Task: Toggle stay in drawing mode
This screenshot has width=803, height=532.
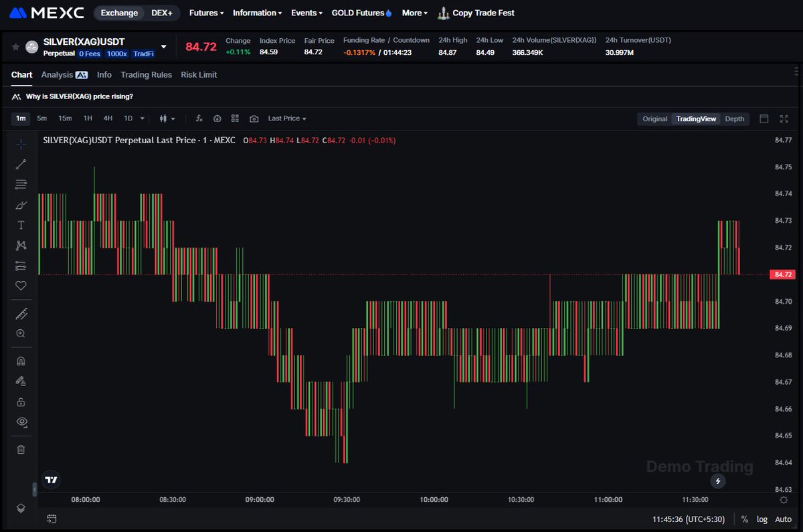Action: (21, 381)
